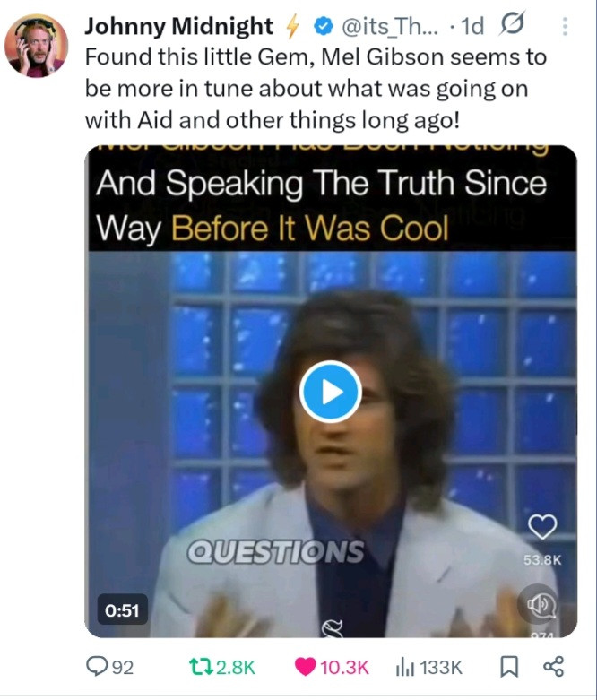This screenshot has width=597, height=700.
Task: Play the Mel Gibson video
Action: coord(331,392)
